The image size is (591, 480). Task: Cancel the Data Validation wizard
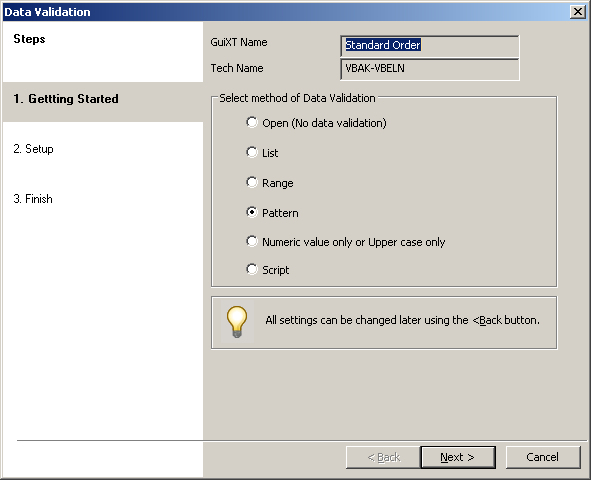click(x=542, y=457)
